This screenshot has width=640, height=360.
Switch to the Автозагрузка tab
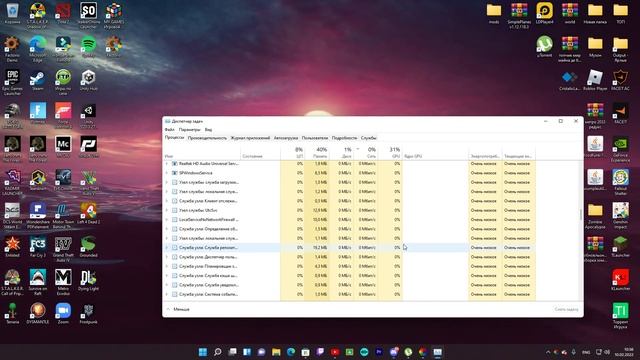click(x=286, y=138)
